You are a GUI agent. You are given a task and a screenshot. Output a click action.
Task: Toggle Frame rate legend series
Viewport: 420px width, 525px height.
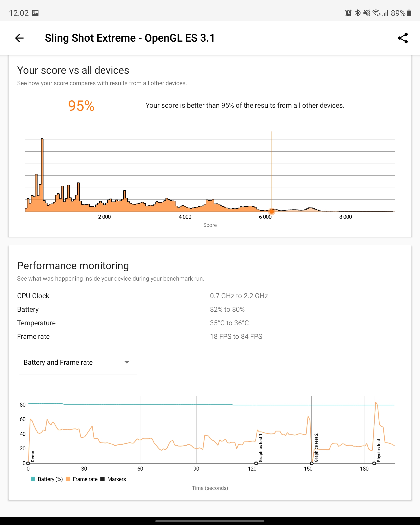[82, 479]
